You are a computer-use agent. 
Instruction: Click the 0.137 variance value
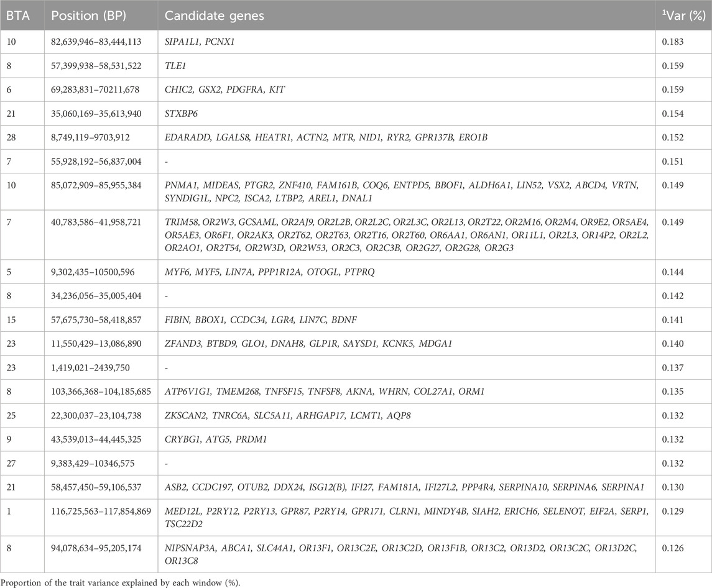pos(672,368)
